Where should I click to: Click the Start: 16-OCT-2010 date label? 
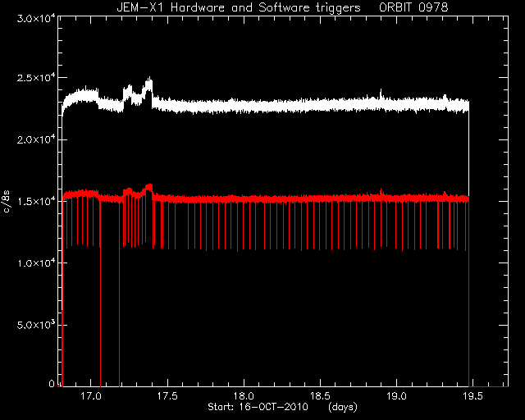coord(258,407)
